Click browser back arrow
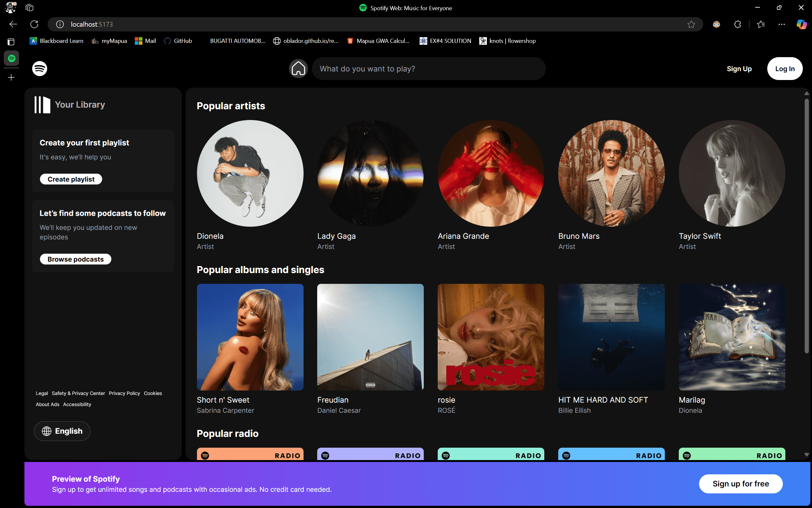This screenshot has width=812, height=508. pyautogui.click(x=13, y=24)
